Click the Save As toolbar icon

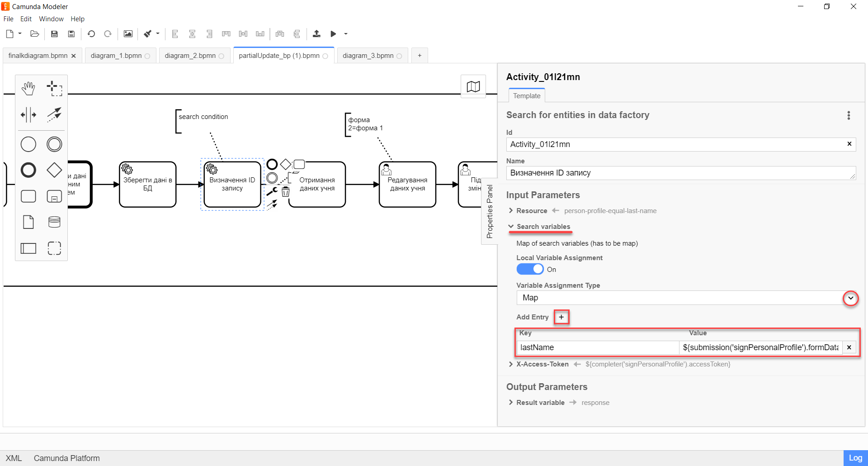coord(71,34)
